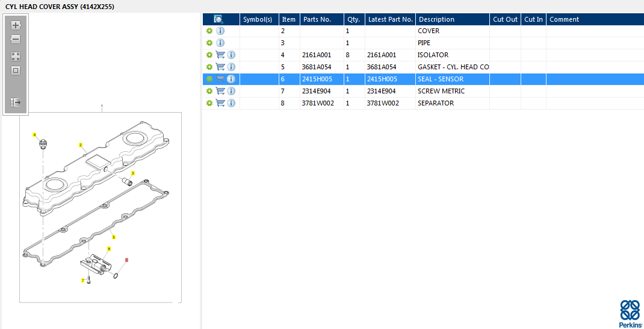The image size is (644, 329).
Task: Open info for SCREW METRIC row
Action: (231, 91)
